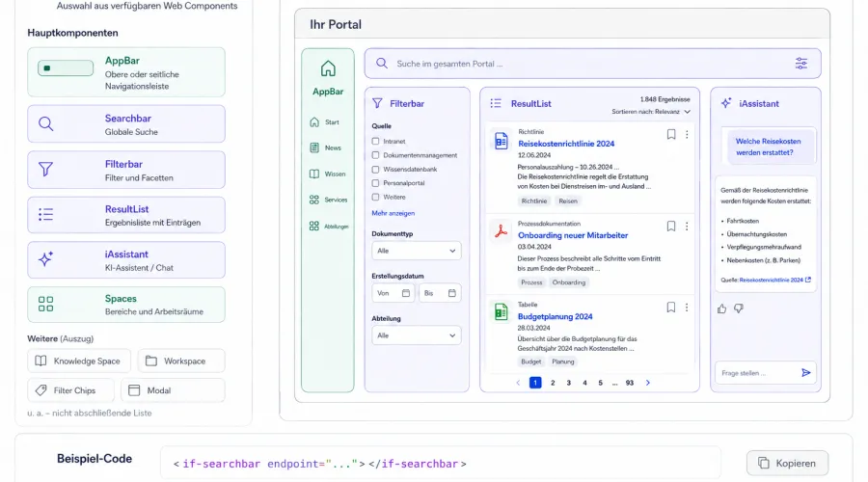Image resolution: width=868 pixels, height=482 pixels.
Task: Open the source link Reisekostenrichtlinie 2024
Action: (x=775, y=280)
